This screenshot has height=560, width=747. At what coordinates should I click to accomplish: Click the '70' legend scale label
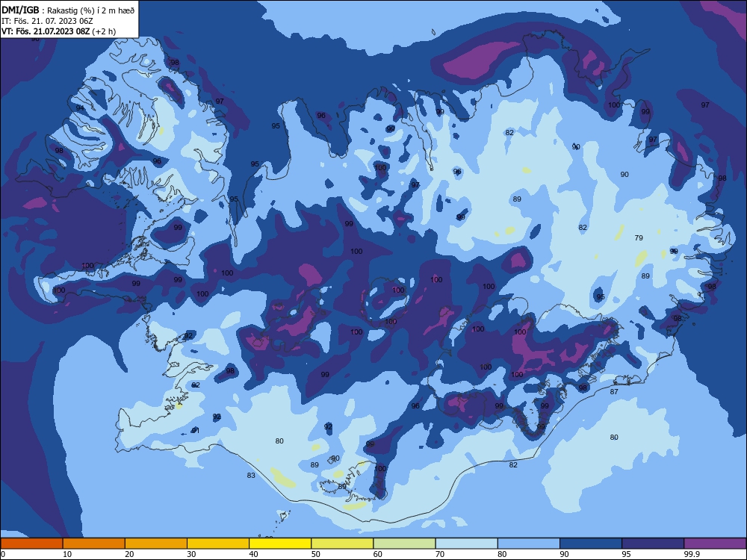440,554
